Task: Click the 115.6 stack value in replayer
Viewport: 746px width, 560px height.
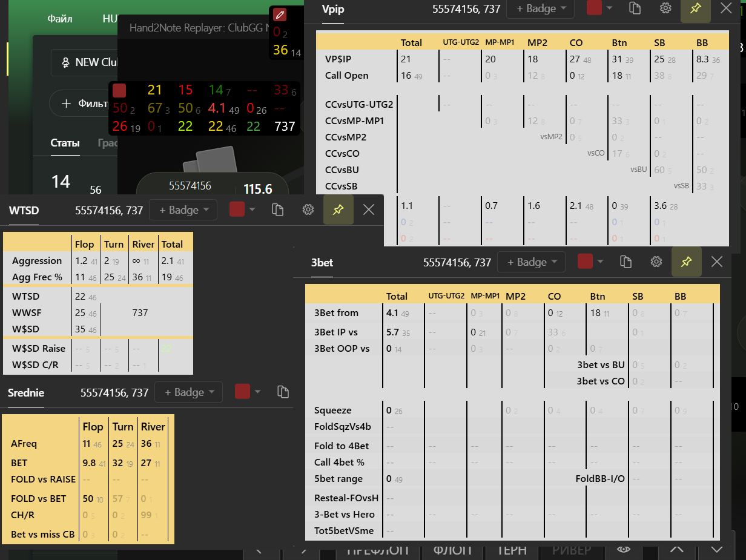Action: tap(258, 189)
